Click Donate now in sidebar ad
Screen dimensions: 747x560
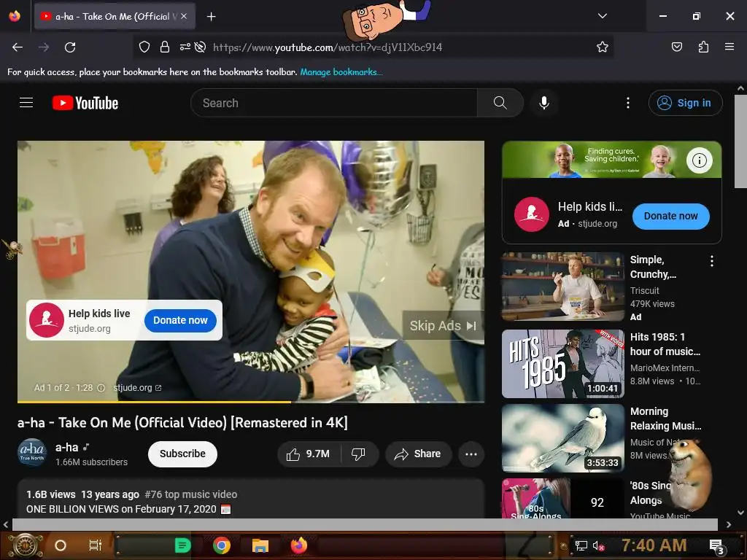tap(671, 216)
